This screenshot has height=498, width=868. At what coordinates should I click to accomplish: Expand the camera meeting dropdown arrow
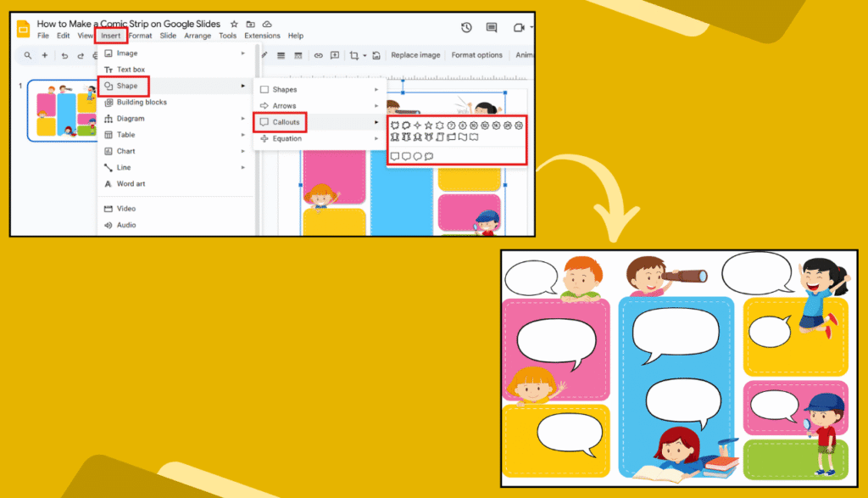(x=531, y=27)
